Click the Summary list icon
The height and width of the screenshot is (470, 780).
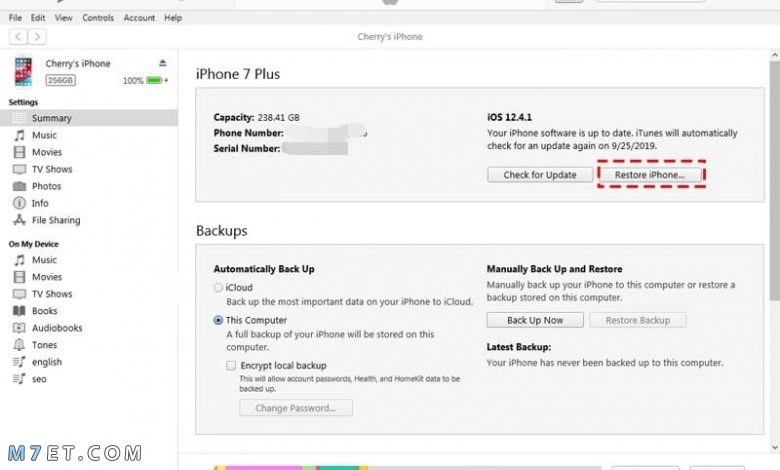pyautogui.click(x=19, y=118)
